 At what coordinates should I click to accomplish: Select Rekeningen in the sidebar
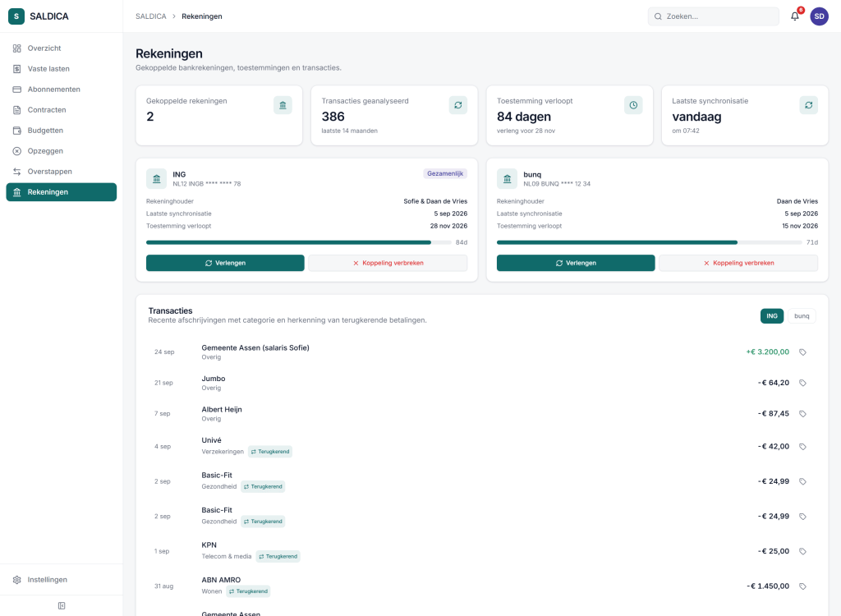(61, 192)
